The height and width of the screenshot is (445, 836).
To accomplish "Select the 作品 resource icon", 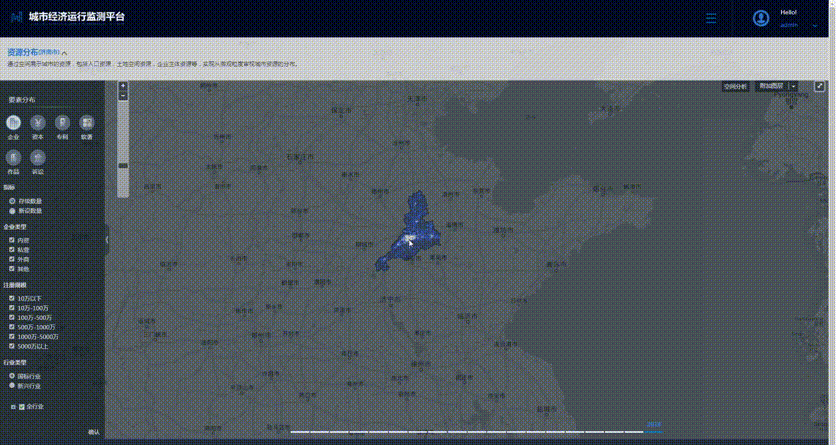I will pos(13,158).
